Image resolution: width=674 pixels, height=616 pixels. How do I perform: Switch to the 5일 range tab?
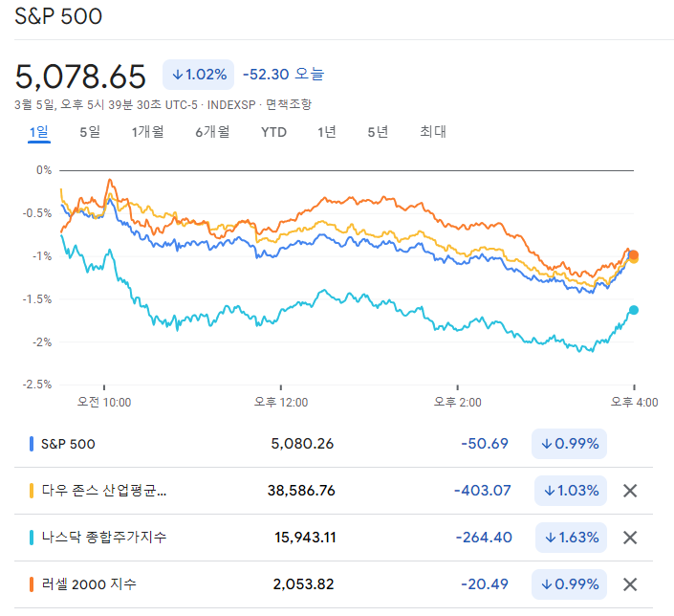(90, 132)
